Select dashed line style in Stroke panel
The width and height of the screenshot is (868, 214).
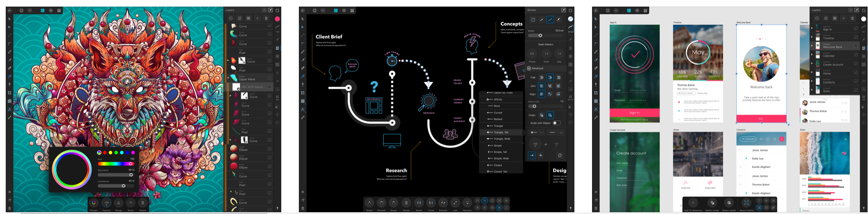tap(550, 20)
